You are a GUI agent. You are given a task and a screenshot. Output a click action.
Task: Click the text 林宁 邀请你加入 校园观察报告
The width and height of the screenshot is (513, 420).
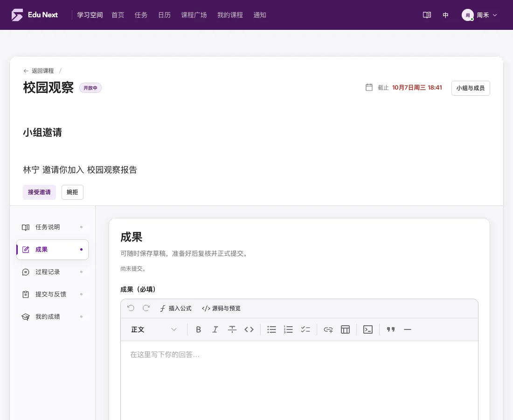click(x=80, y=169)
